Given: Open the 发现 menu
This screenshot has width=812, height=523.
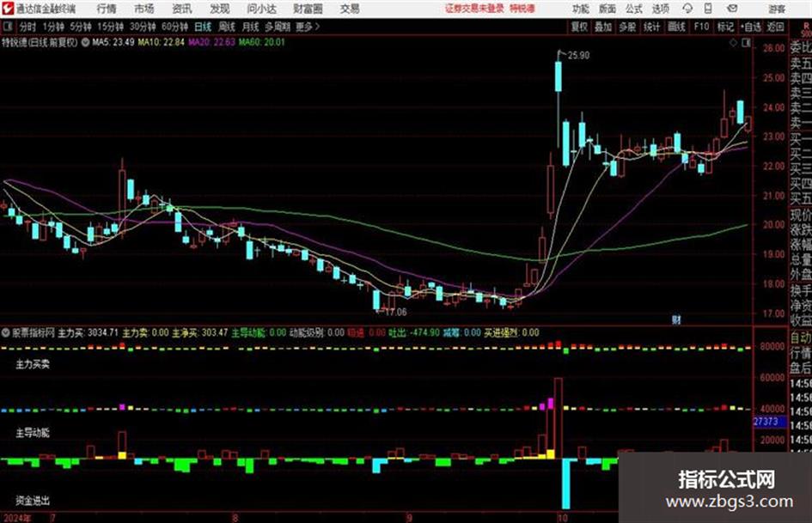Looking at the screenshot, I should pos(220,9).
